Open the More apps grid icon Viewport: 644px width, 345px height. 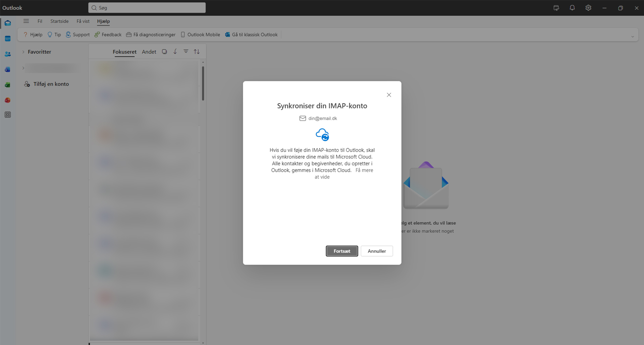tap(8, 115)
